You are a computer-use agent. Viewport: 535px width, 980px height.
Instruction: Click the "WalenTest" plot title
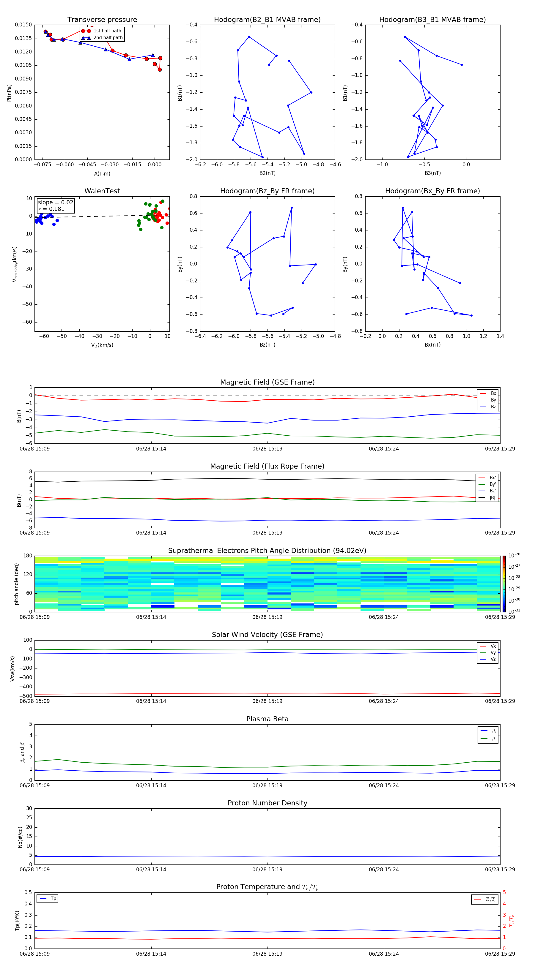(102, 191)
